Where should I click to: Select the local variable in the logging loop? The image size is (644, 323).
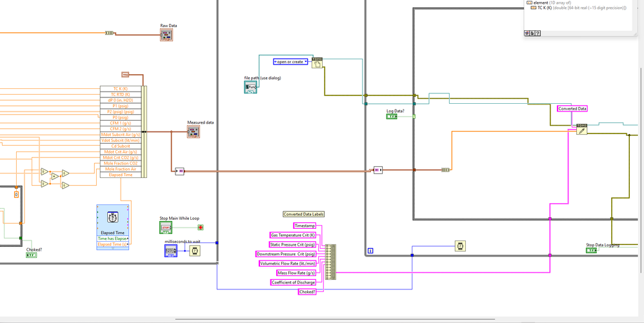point(378,170)
